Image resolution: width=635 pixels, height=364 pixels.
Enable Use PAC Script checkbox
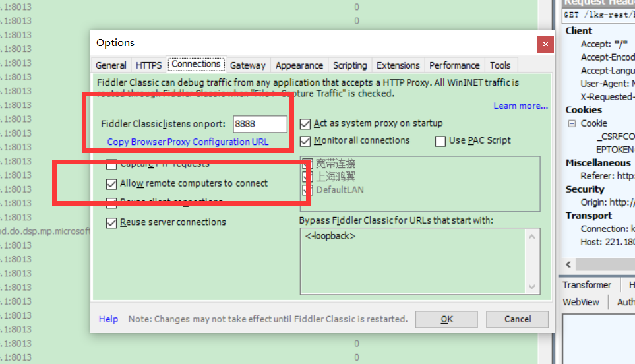(x=440, y=141)
